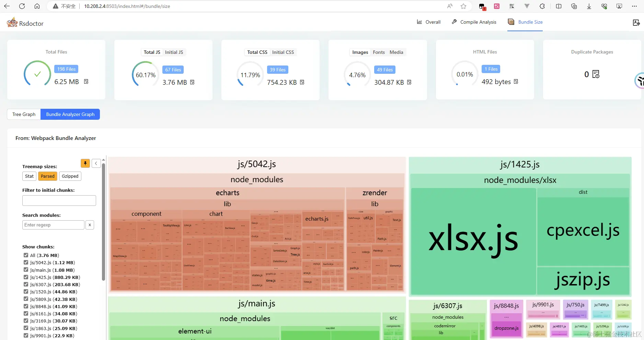Open the duplicate packages detail icon
Image resolution: width=644 pixels, height=340 pixels.
(x=596, y=74)
